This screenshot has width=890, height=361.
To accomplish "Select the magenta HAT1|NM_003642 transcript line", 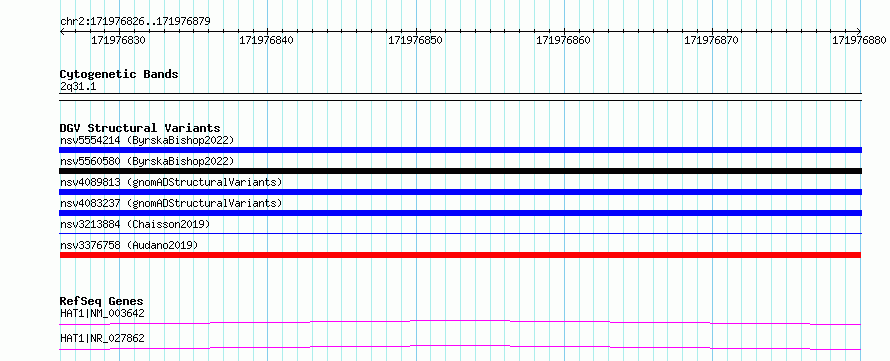I will [x=460, y=322].
